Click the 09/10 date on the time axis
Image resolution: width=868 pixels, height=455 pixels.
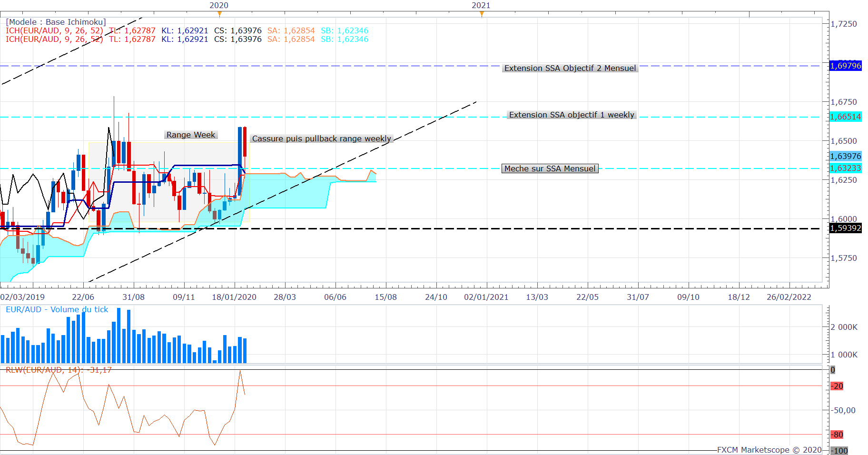click(689, 297)
